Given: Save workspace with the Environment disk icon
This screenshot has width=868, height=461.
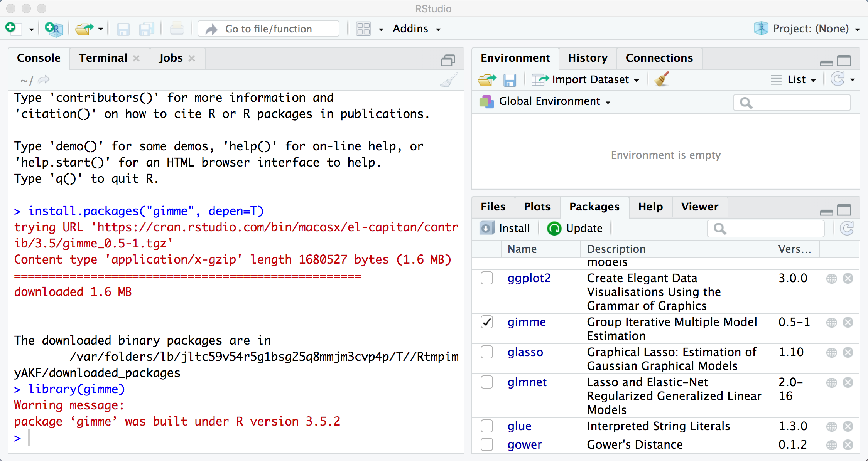Looking at the screenshot, I should click(x=510, y=80).
